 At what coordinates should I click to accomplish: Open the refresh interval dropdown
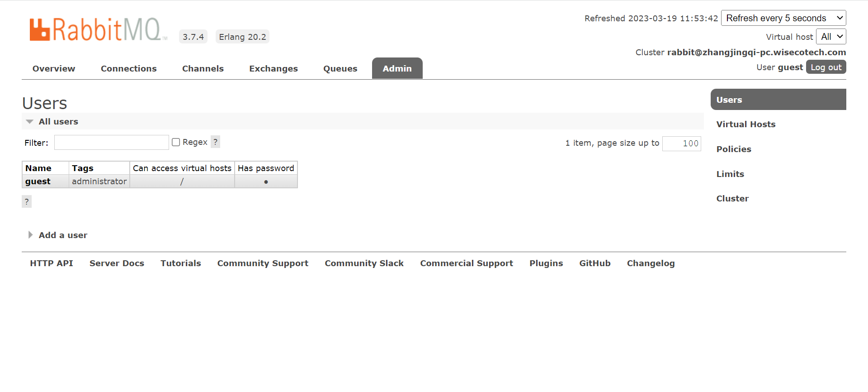click(x=783, y=18)
